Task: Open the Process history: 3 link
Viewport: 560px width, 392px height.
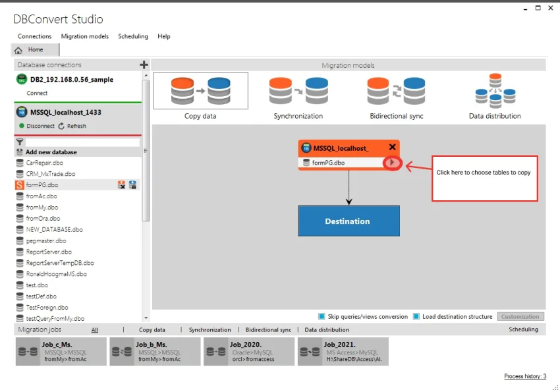Action: [525, 376]
